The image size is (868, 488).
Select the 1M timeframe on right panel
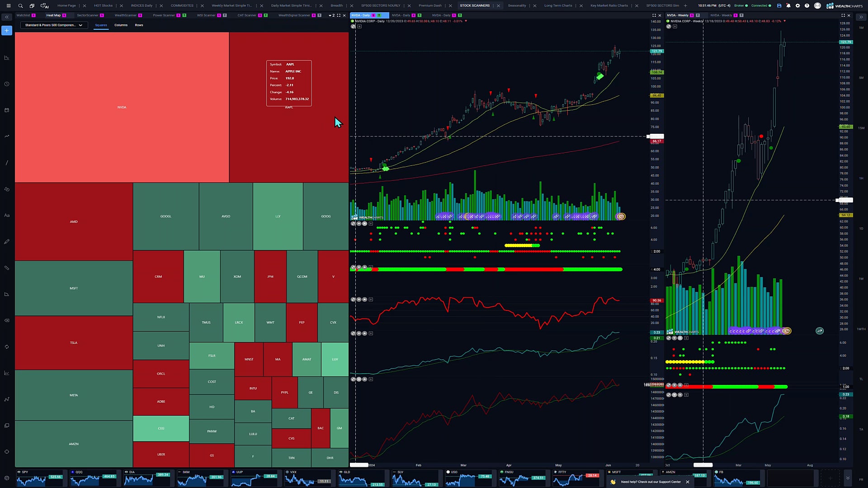coord(861,28)
